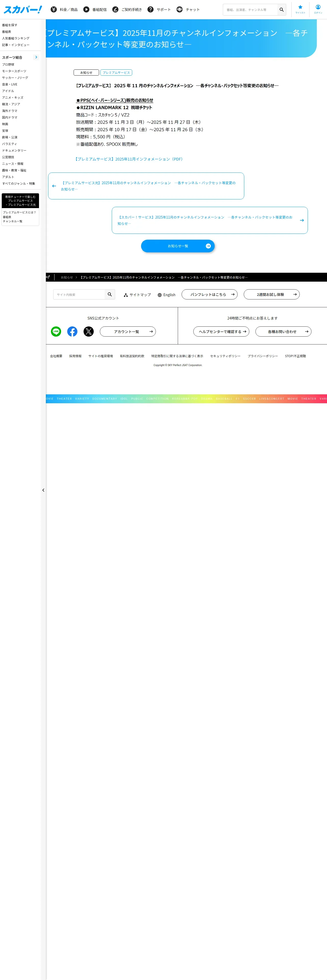The height and width of the screenshot is (980, 327).
Task: Open すべてのジャンル・特集 link
Action: (x=19, y=184)
